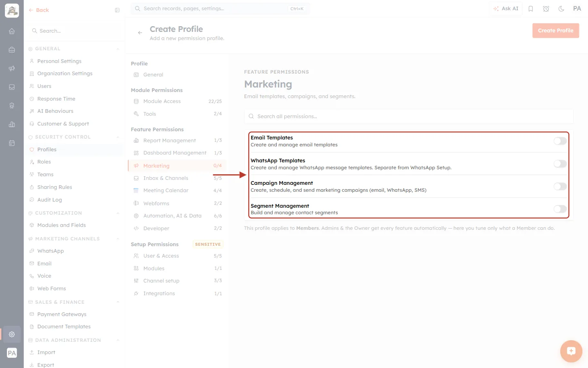Screen dimensions: 588x368
Task: Click the Search all permissions field
Action: point(409,117)
